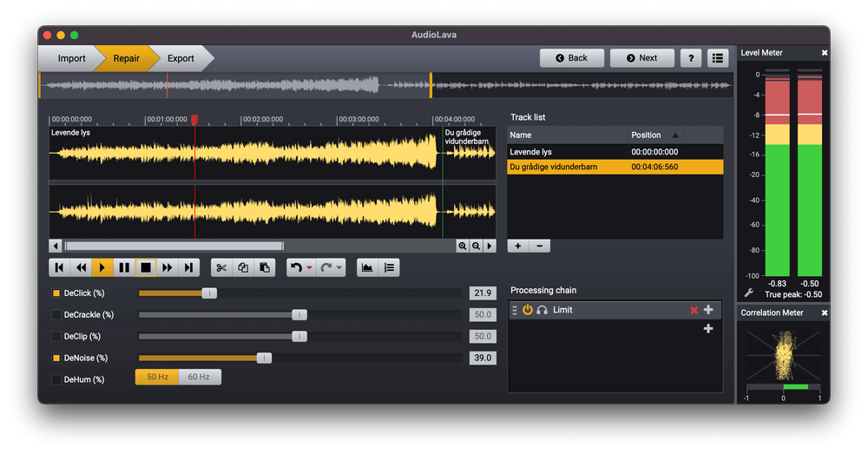Click the scissors cut icon

[221, 267]
